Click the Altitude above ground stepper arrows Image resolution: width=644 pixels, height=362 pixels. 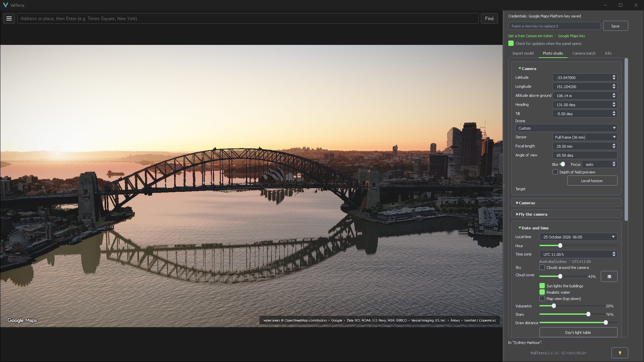pos(614,96)
